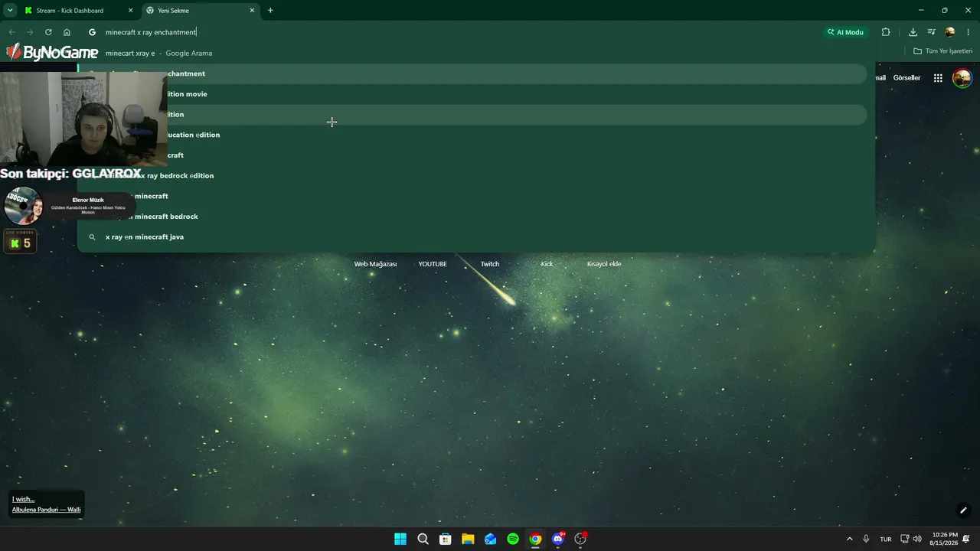Open the Outlook mail taskbar icon
This screenshot has width=980, height=551.
tap(490, 539)
